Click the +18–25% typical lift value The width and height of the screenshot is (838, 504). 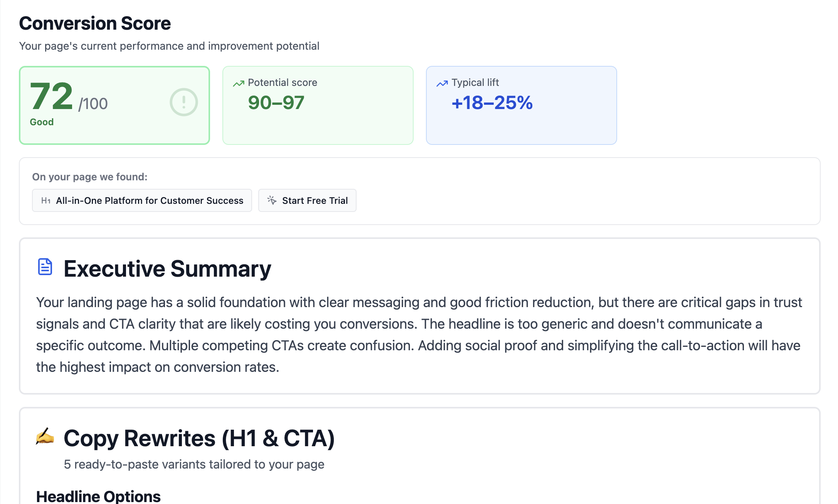click(x=492, y=103)
